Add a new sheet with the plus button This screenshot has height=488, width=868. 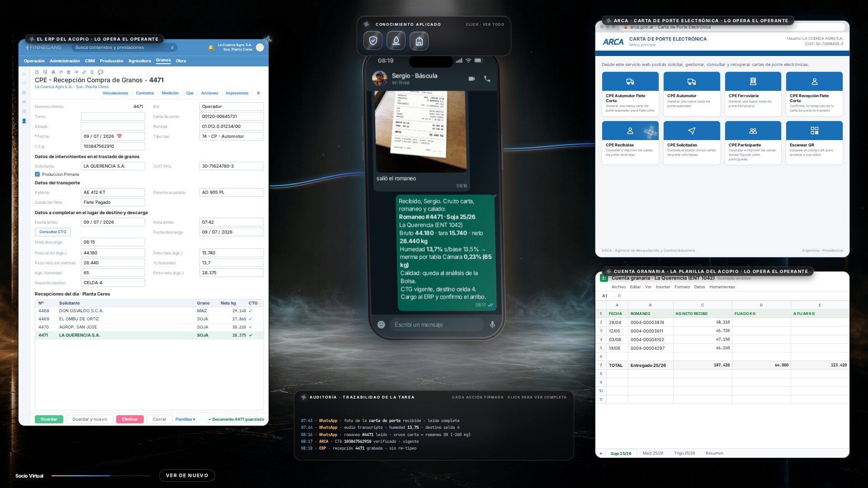tap(600, 453)
